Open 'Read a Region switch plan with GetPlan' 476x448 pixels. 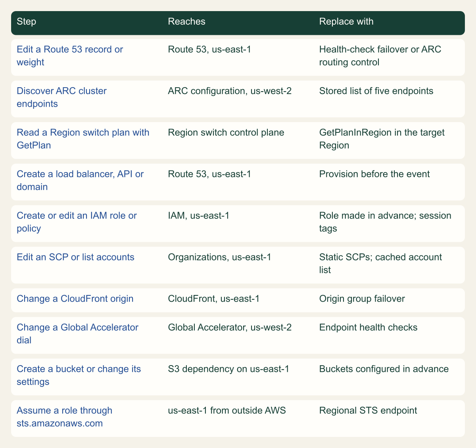83,139
